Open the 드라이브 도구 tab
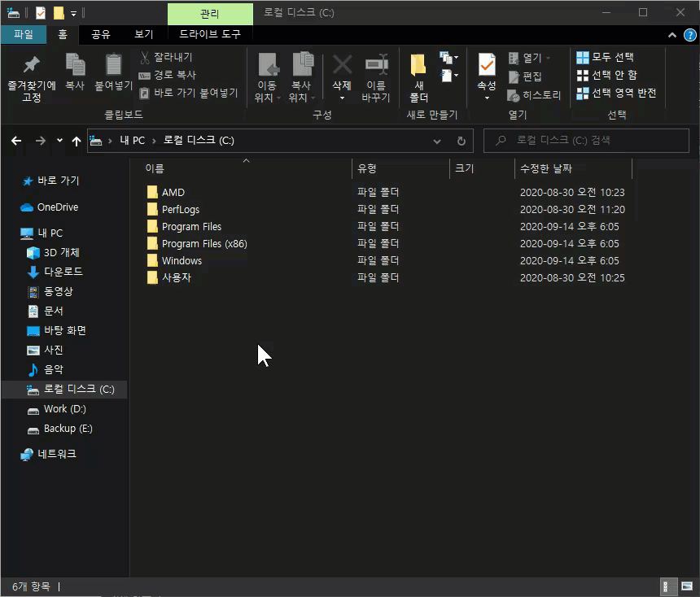The image size is (700, 597). click(210, 34)
